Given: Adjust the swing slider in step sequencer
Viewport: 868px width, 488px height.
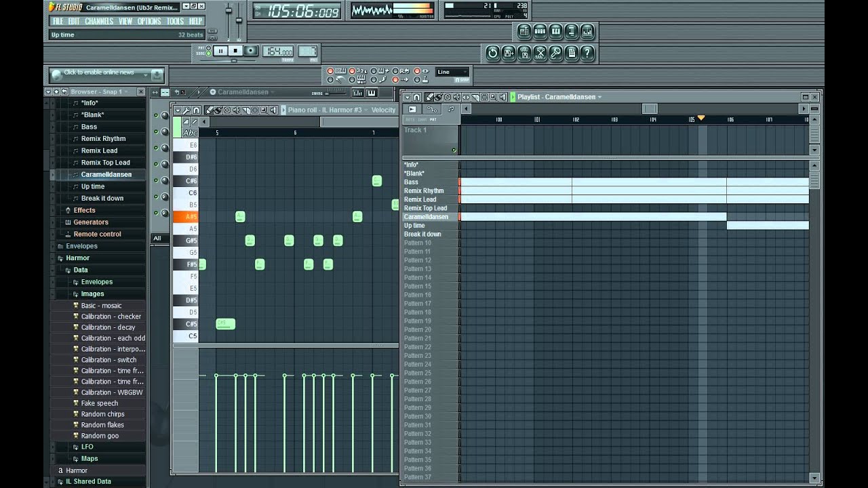Looking at the screenshot, I should pos(326,94).
